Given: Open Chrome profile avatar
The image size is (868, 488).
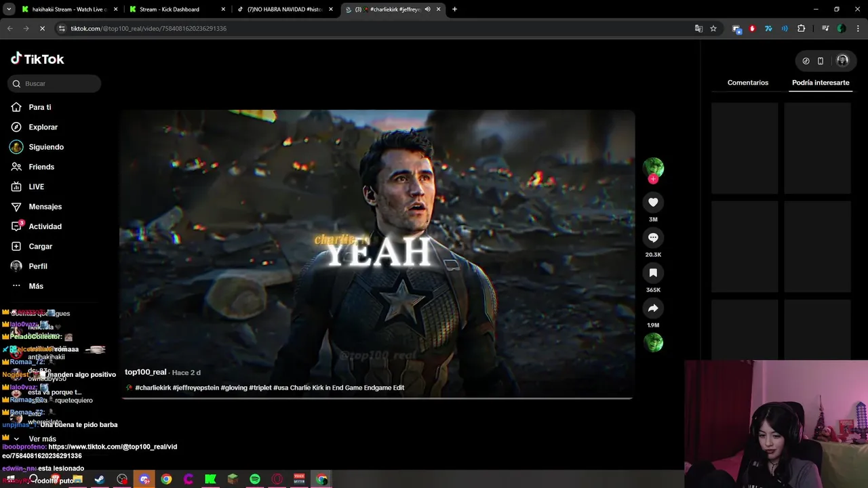Looking at the screenshot, I should point(842,28).
